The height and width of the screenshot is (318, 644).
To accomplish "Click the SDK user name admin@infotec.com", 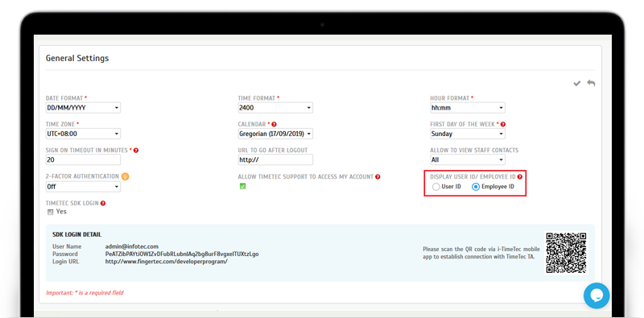I will click(132, 246).
